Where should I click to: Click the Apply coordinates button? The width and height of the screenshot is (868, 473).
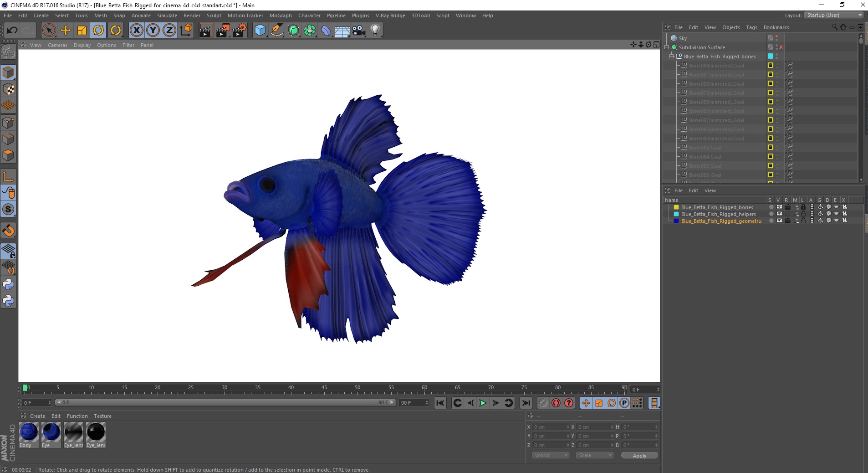(x=639, y=456)
